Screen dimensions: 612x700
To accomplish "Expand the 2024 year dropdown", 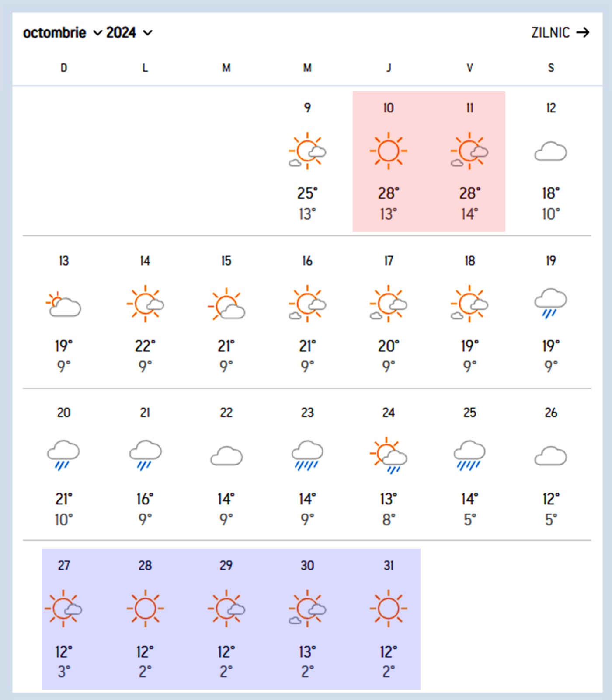I will pos(129,33).
